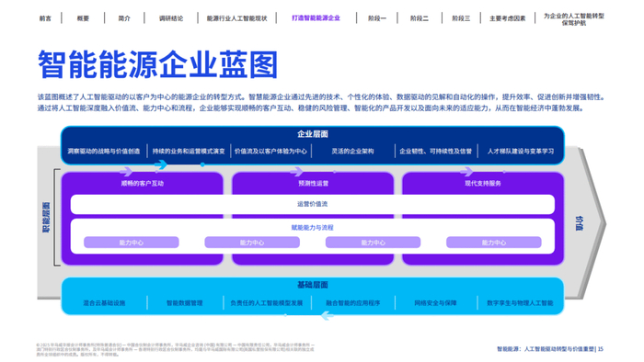Select the 基础层面 header

[313, 285]
